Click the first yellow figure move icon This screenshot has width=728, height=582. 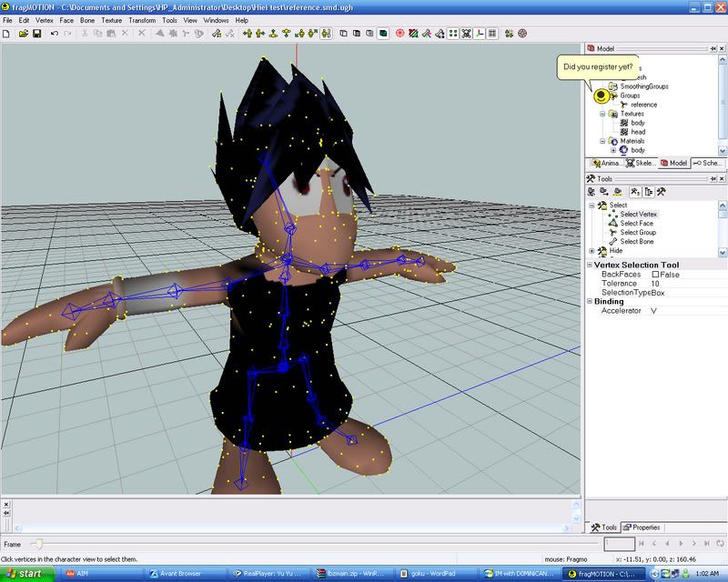click(x=248, y=34)
